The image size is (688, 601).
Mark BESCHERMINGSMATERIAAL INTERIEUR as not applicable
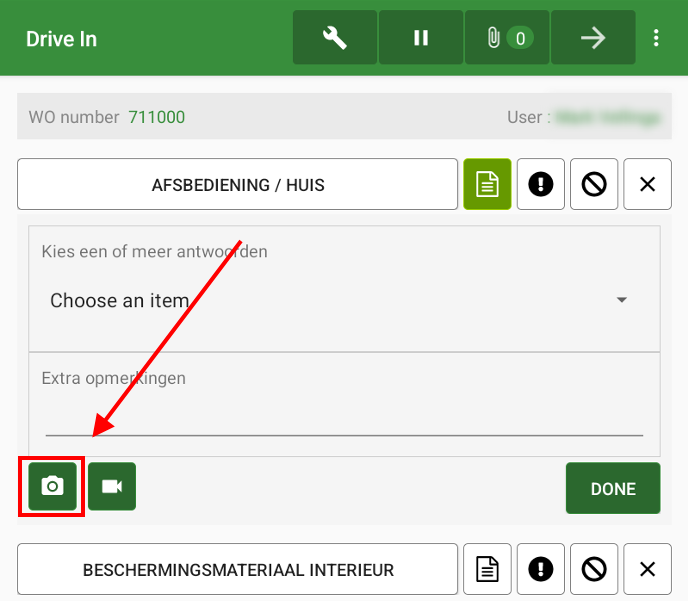pyautogui.click(x=594, y=570)
